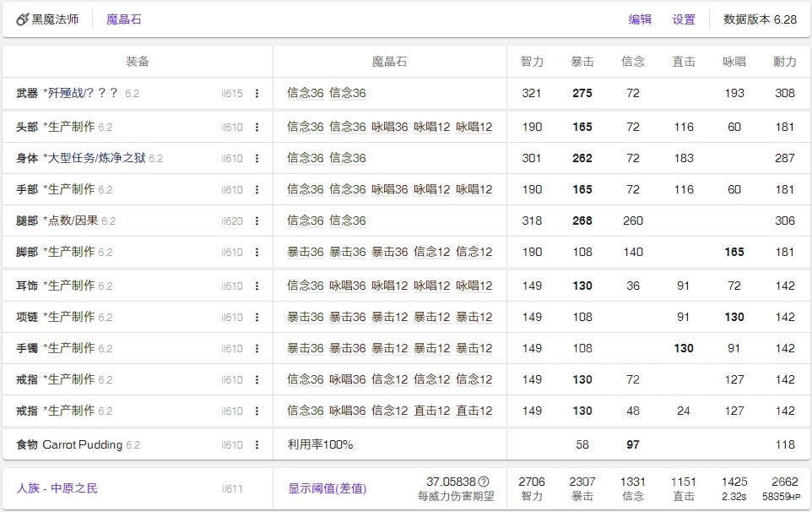Screen dimensions: 812x512
Task: Edit the weapon's 信念36 materia slots
Action: pyautogui.click(x=326, y=93)
